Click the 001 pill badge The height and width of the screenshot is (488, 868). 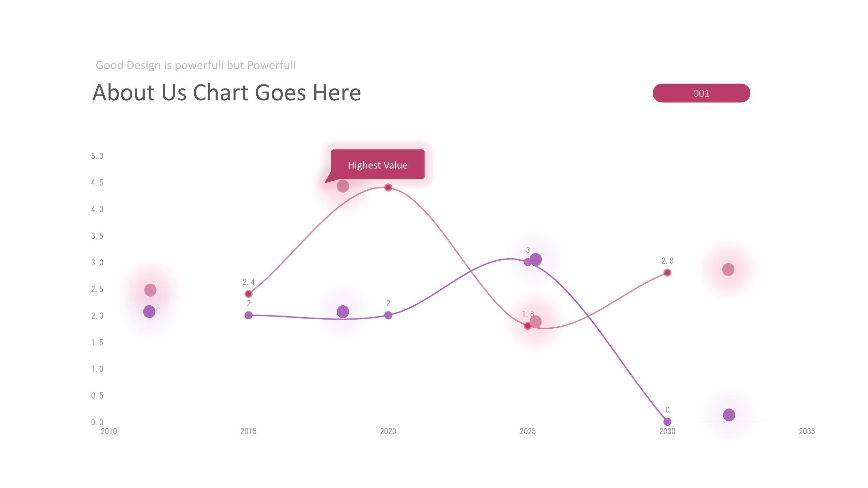(701, 93)
